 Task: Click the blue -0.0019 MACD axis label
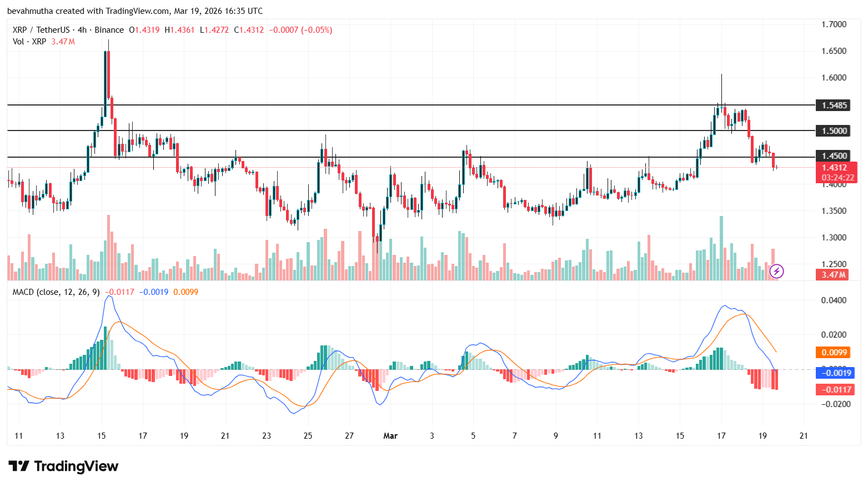pos(834,373)
